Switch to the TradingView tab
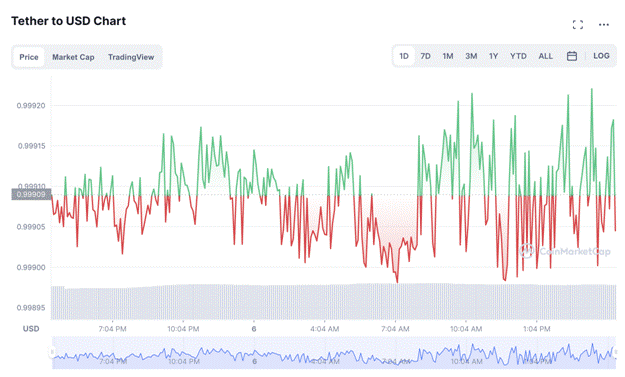This screenshot has height=377, width=625. pos(131,57)
